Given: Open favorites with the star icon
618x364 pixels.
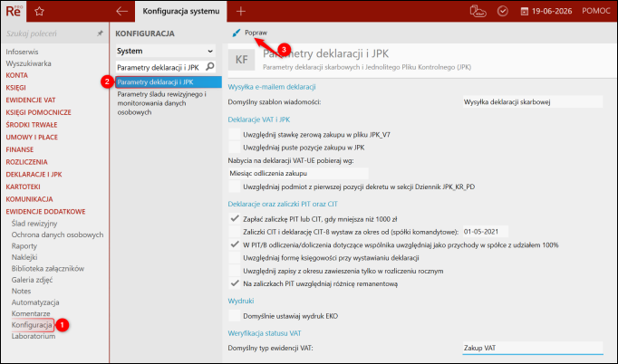Looking at the screenshot, I should point(39,12).
